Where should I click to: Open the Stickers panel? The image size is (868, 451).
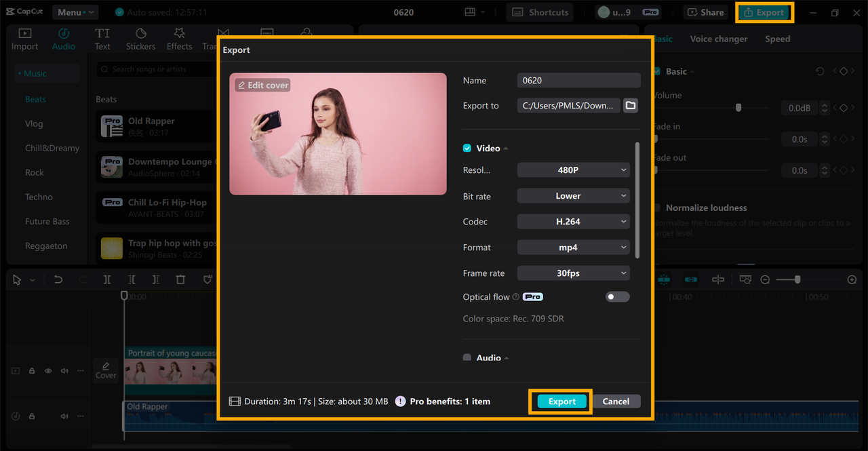point(140,38)
